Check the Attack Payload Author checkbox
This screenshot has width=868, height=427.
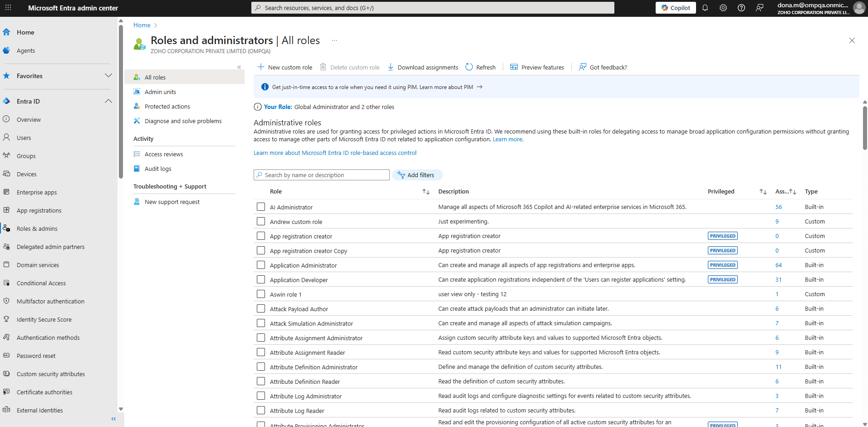(x=260, y=308)
